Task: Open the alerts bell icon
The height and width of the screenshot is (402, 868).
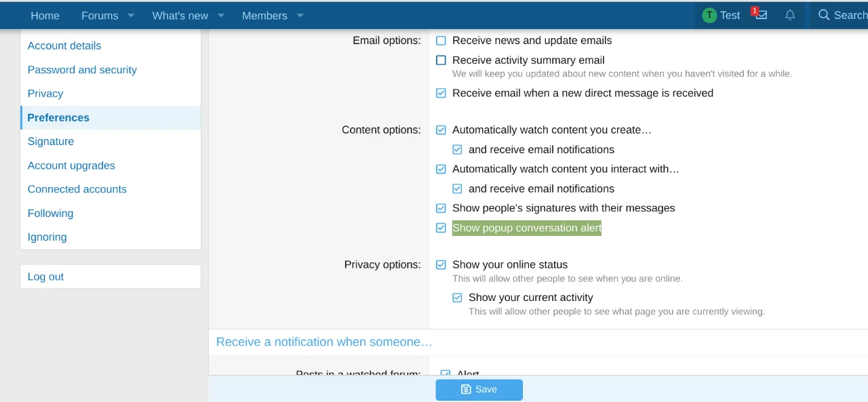Action: tap(790, 15)
